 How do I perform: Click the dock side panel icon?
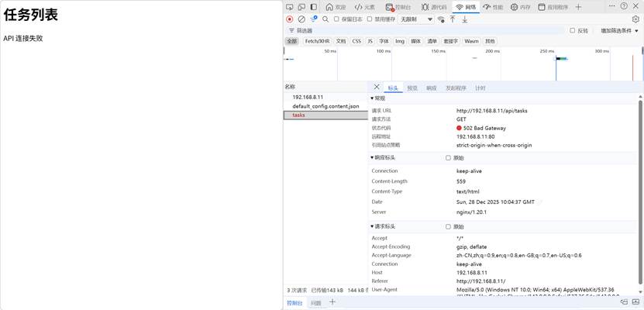[x=313, y=6]
